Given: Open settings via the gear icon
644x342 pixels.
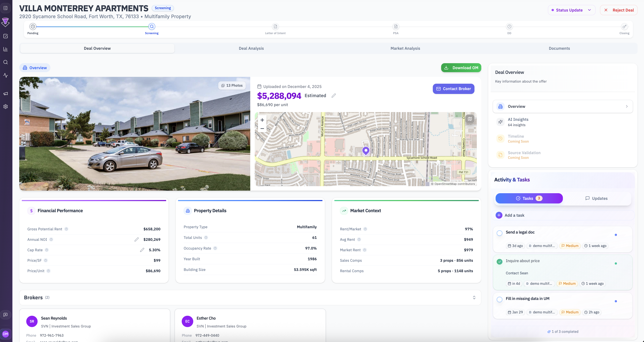Looking at the screenshot, I should [x=6, y=107].
